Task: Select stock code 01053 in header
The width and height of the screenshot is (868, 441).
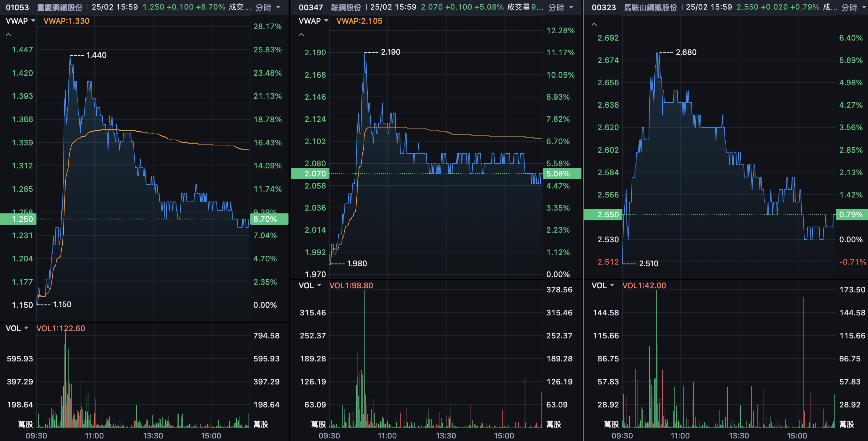Action: pos(18,7)
